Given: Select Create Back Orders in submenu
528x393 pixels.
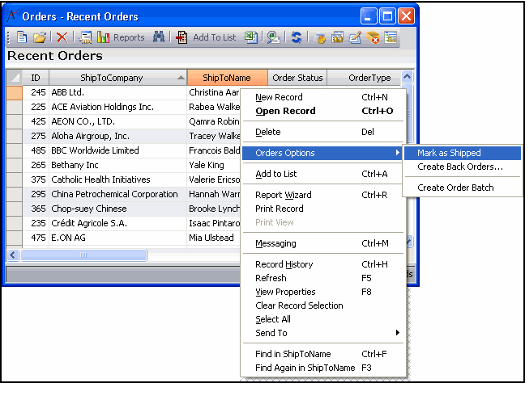Looking at the screenshot, I should pos(462,167).
